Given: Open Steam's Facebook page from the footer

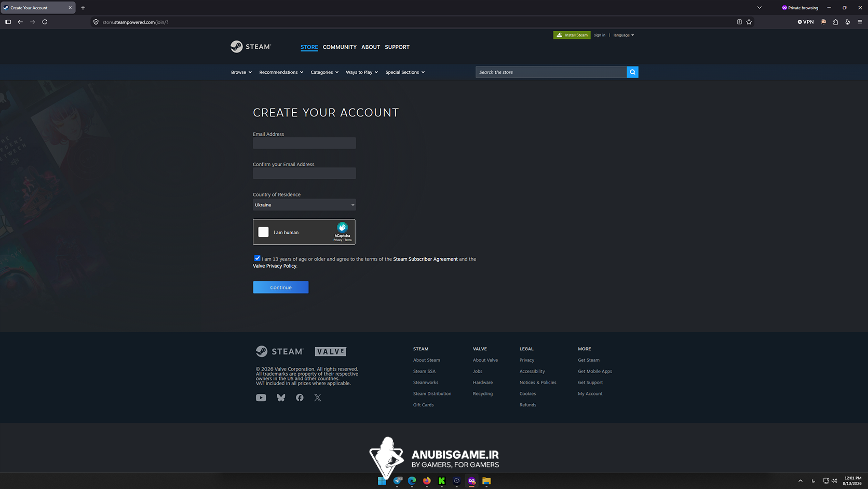Looking at the screenshot, I should (300, 398).
